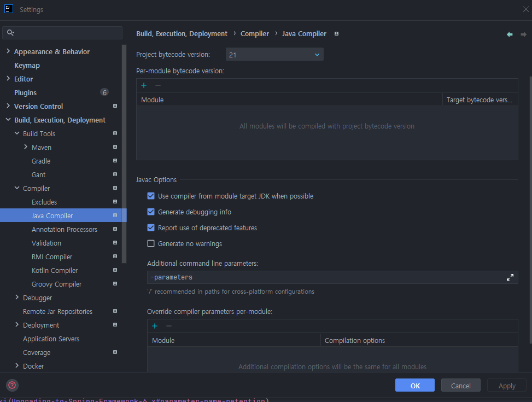Remove the selected per-module compiler override

168,326
